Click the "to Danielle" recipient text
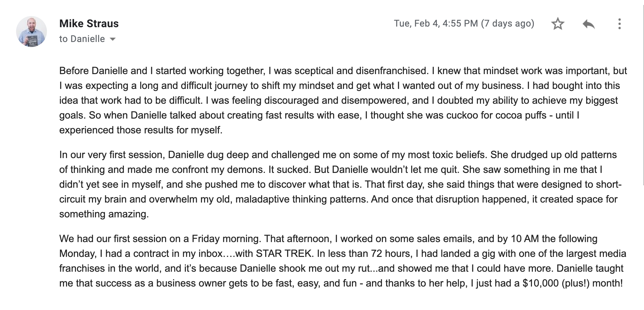The image size is (644, 310). tap(82, 39)
